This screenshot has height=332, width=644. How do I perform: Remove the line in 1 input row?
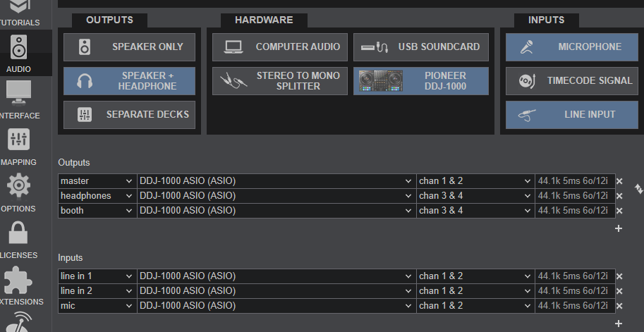pyautogui.click(x=619, y=276)
